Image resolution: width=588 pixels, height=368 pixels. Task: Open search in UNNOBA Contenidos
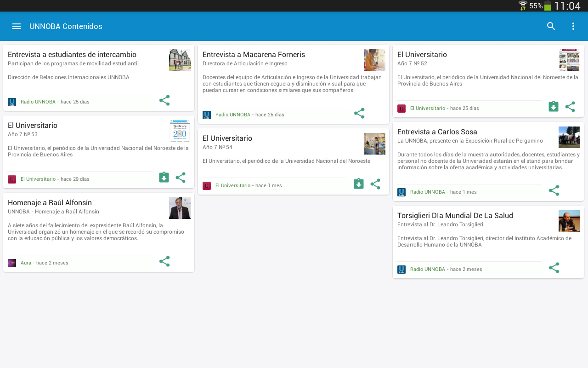tap(551, 26)
